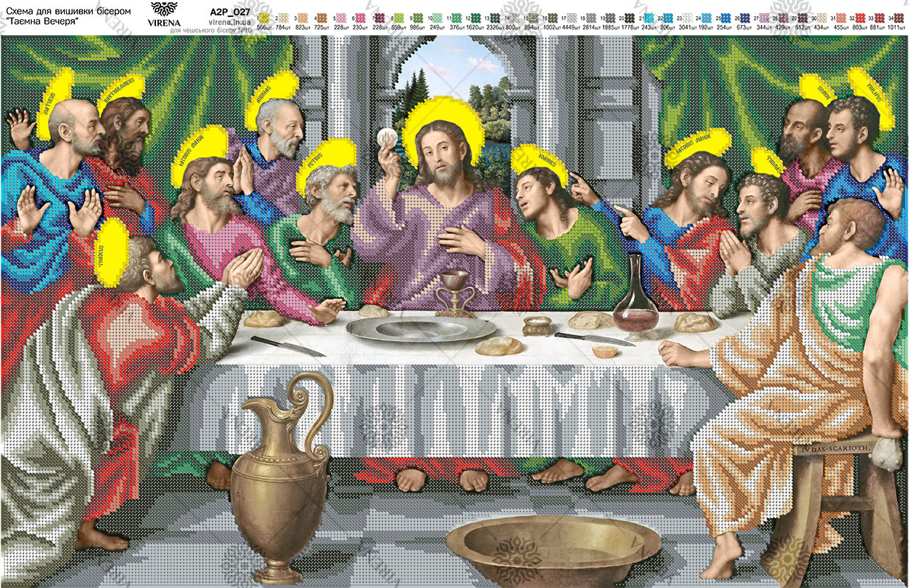Click the bead count '673шт'
This screenshot has height=588, width=909.
[743, 27]
